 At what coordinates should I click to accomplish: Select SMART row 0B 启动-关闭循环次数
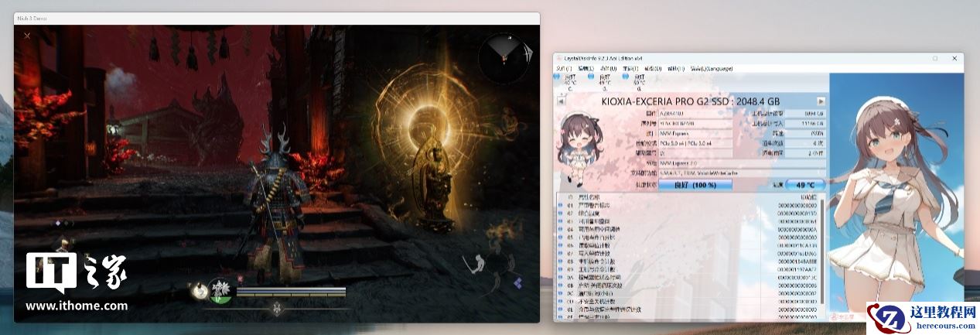[x=687, y=285]
